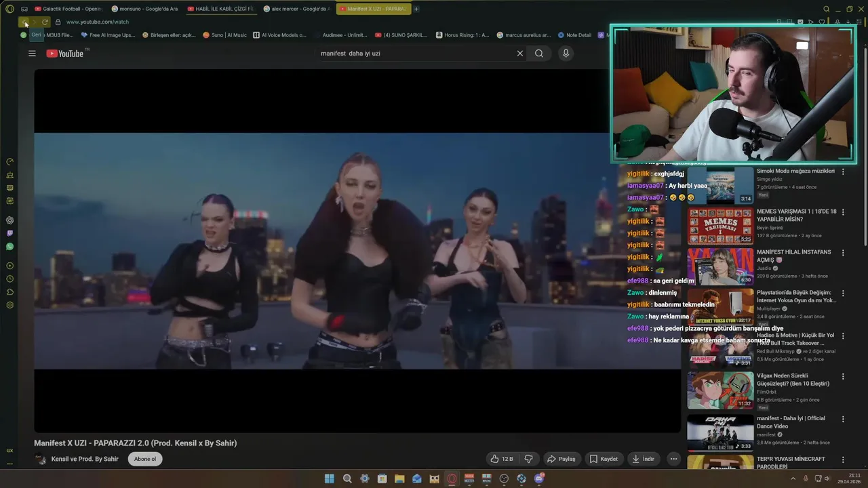The width and height of the screenshot is (868, 488).
Task: Switch to the alex mercer Google tab
Action: (x=296, y=9)
